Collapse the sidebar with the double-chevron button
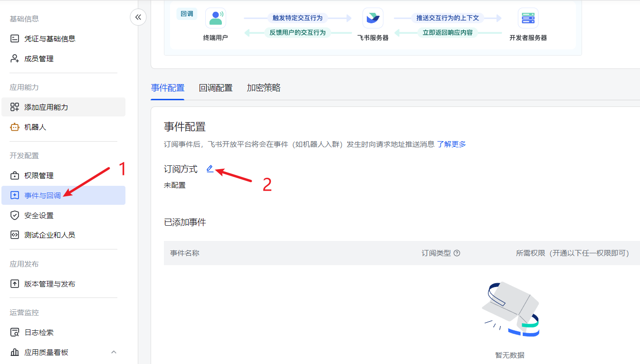Screen dimensions: 640x364 pyautogui.click(x=138, y=17)
